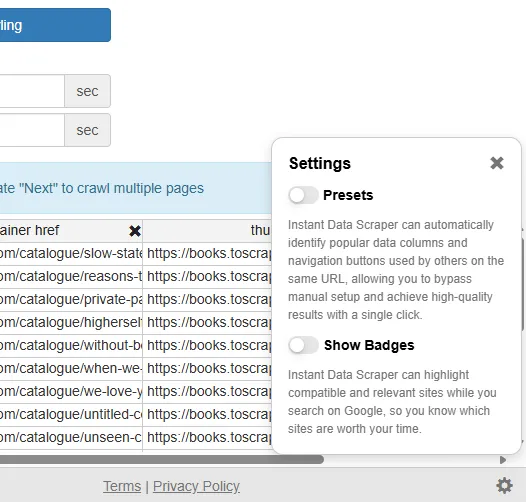Turn on the Show Badges toggle

pos(303,345)
